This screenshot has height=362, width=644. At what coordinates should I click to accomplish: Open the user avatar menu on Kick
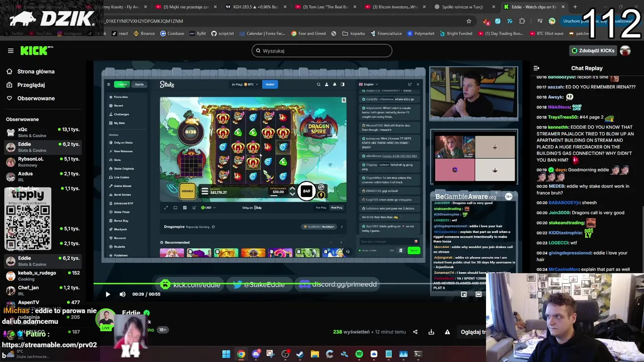pyautogui.click(x=625, y=51)
